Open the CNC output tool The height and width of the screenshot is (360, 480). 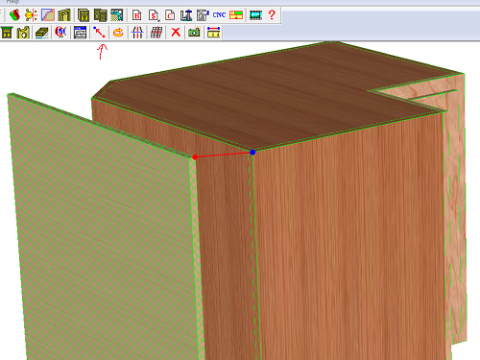click(219, 15)
